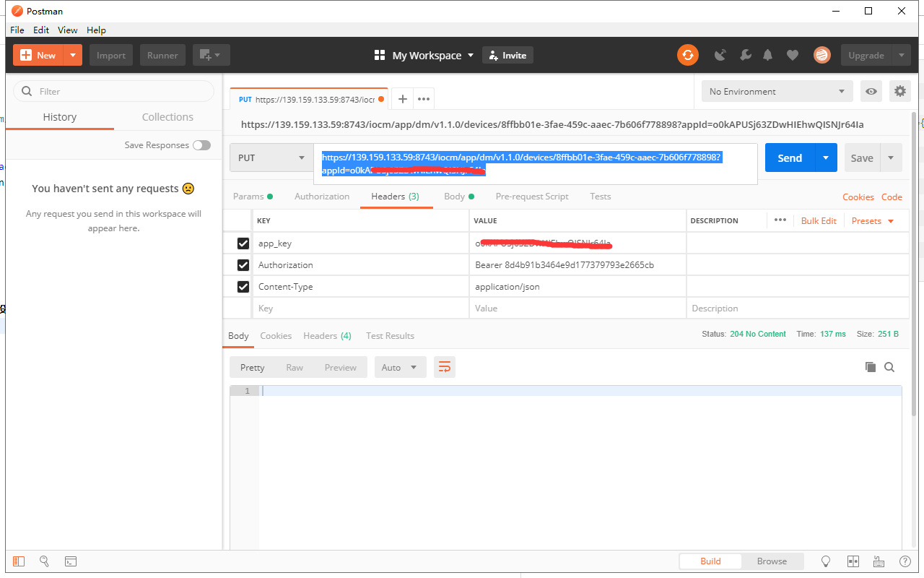Image resolution: width=924 pixels, height=578 pixels.
Task: Uncheck the Authorization header checkbox
Action: pos(243,265)
